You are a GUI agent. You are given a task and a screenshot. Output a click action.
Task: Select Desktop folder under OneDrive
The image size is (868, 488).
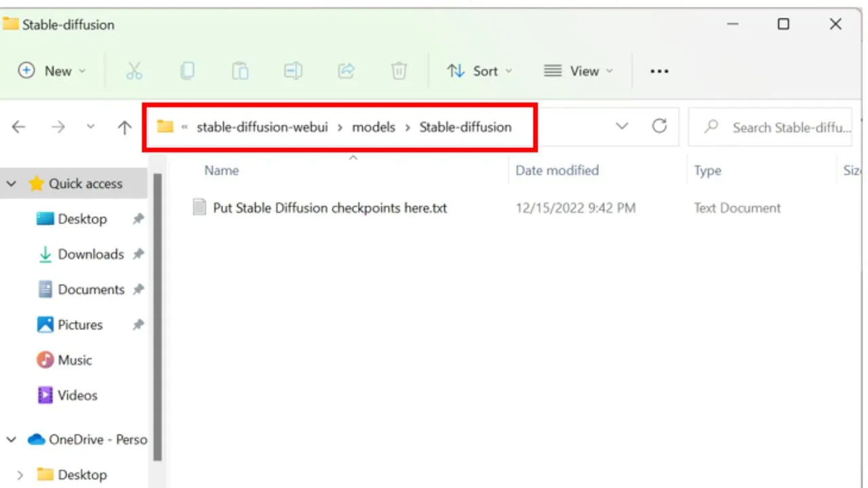click(73, 474)
